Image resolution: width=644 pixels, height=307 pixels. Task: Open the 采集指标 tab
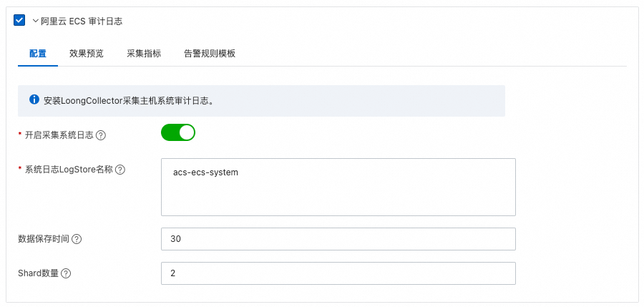(x=144, y=54)
